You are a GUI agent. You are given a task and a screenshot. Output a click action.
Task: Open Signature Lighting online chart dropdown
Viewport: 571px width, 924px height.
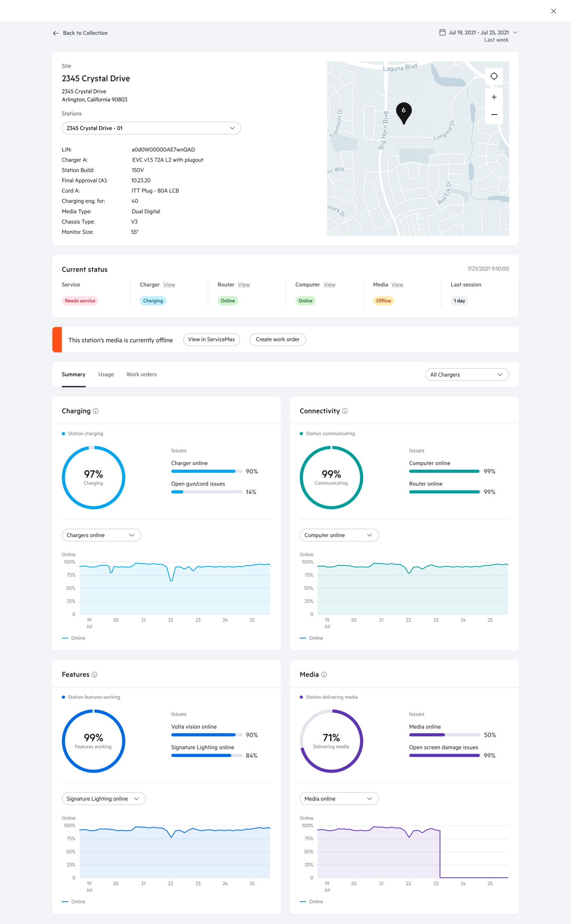(104, 799)
